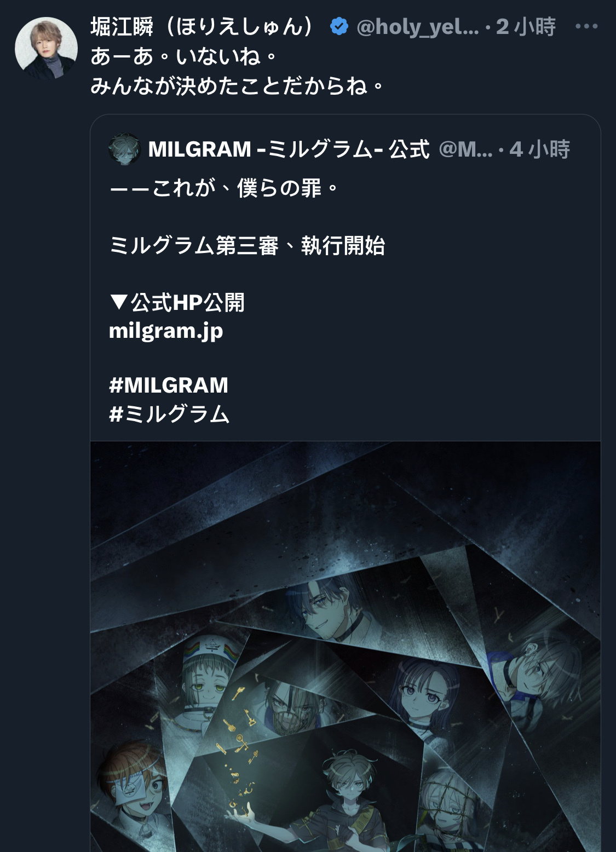616x852 pixels.
Task: Open the 2 小時 tweet timestamp
Action: click(x=526, y=26)
